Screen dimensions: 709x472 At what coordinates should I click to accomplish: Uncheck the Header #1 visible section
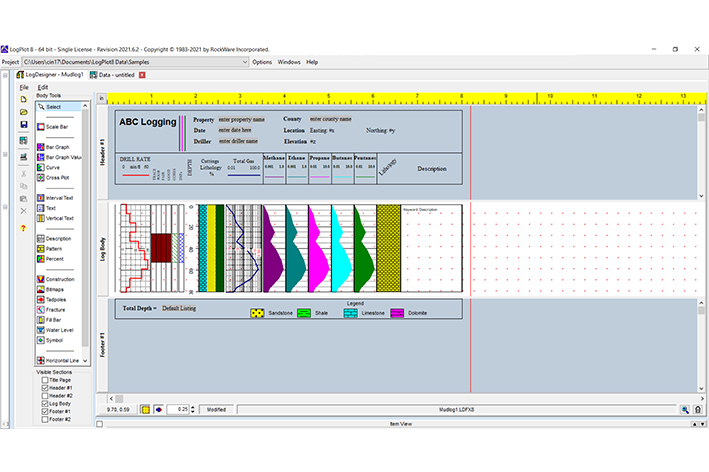click(x=45, y=388)
